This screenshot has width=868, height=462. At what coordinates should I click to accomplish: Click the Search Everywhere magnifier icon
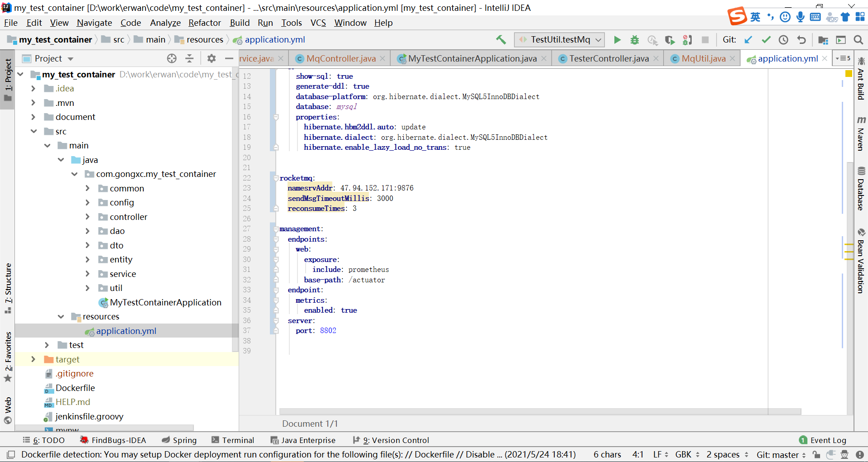[x=858, y=40]
